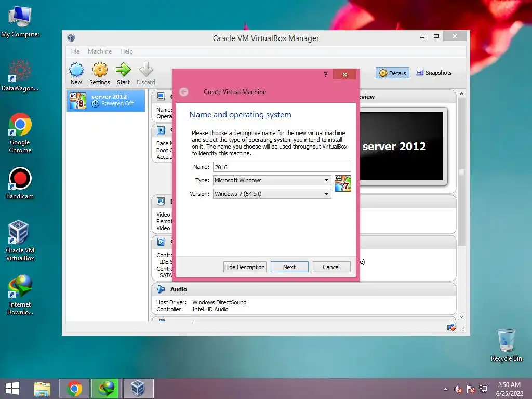
Task: Show hidden tray icons arrow
Action: pos(445,389)
